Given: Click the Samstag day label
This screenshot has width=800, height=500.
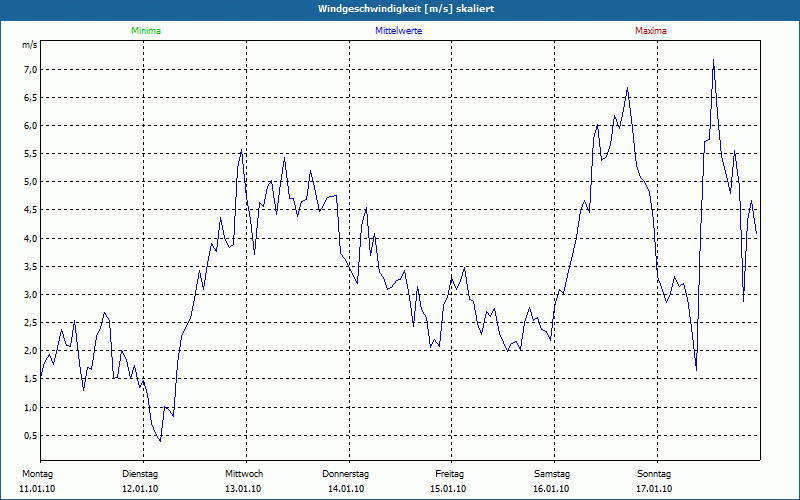Looking at the screenshot, I should [x=552, y=474].
